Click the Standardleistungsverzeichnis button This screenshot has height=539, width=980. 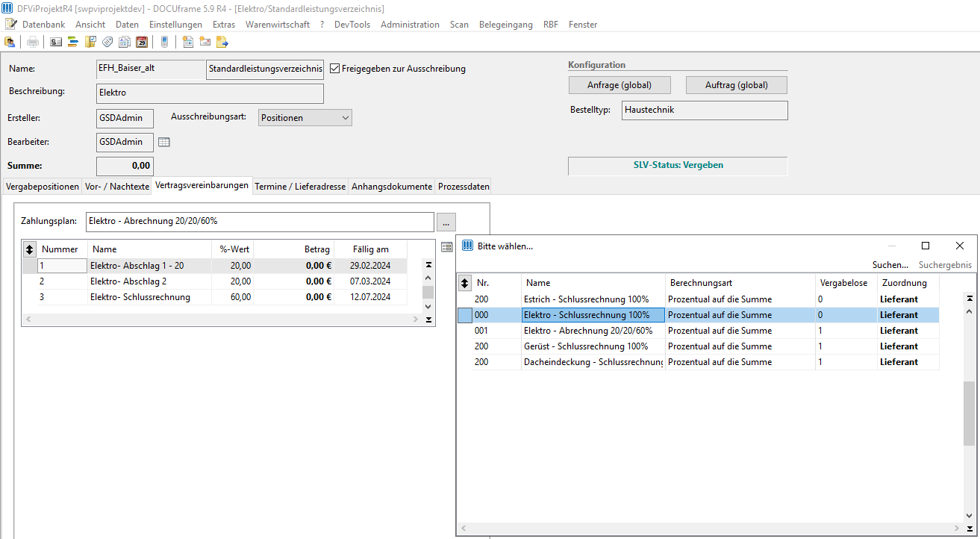point(265,69)
